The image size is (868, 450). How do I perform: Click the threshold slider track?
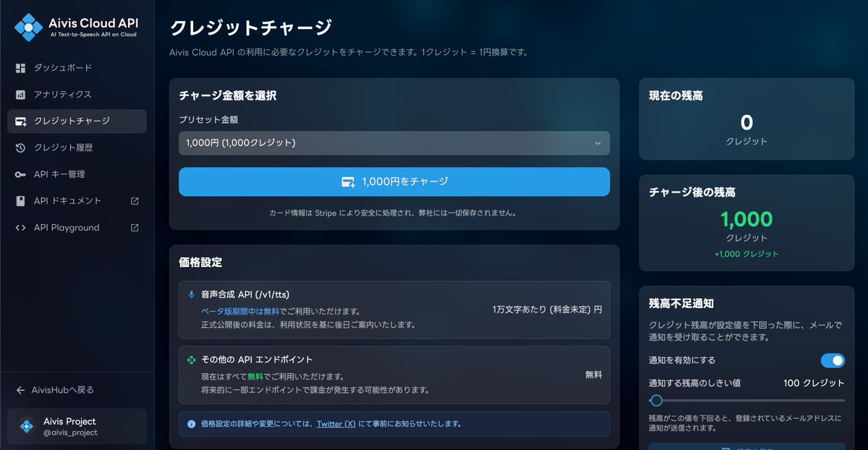click(x=747, y=400)
